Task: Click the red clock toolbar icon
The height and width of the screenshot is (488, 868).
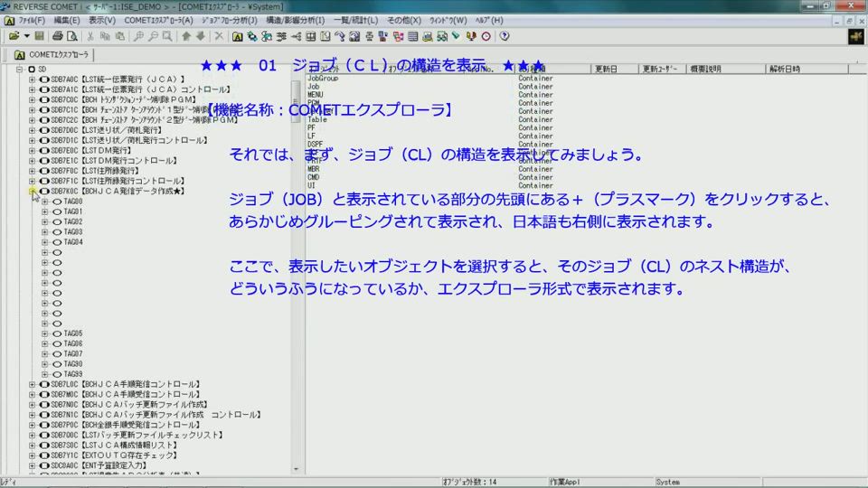Action: [486, 36]
